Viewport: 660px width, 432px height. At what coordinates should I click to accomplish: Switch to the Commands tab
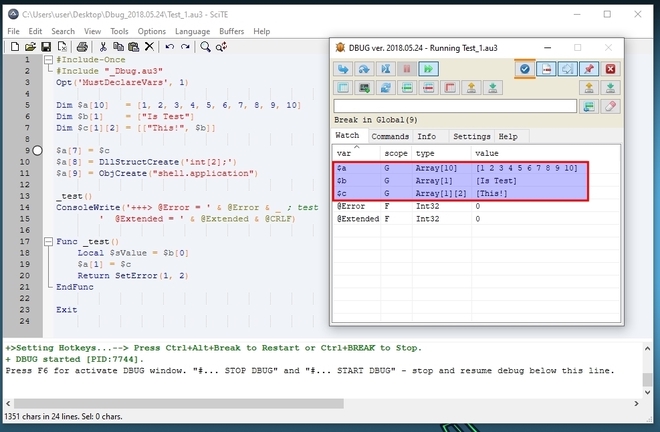pyautogui.click(x=390, y=136)
